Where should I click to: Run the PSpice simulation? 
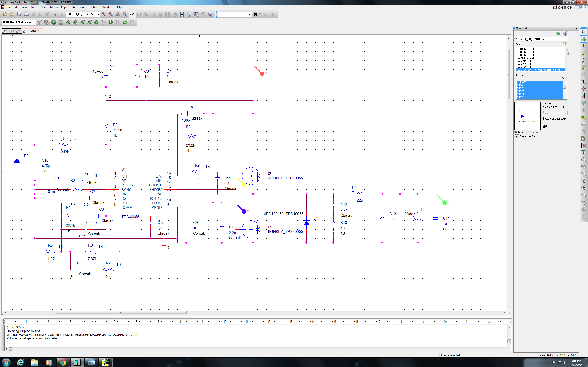coord(54,22)
